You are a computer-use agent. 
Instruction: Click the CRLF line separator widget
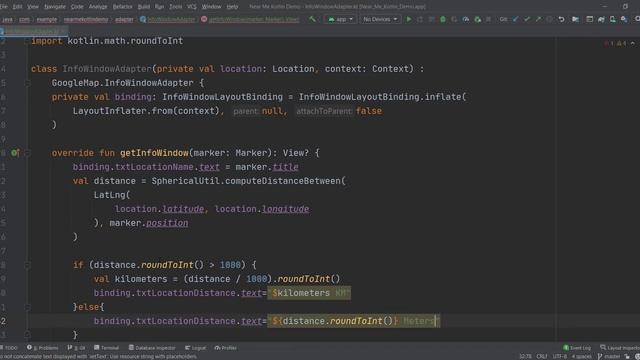(x=542, y=356)
